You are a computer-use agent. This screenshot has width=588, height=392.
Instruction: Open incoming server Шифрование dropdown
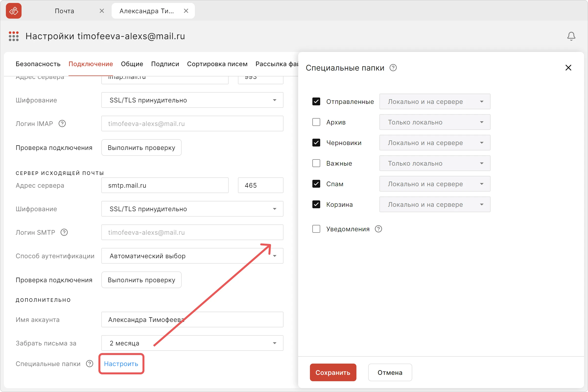coord(192,100)
